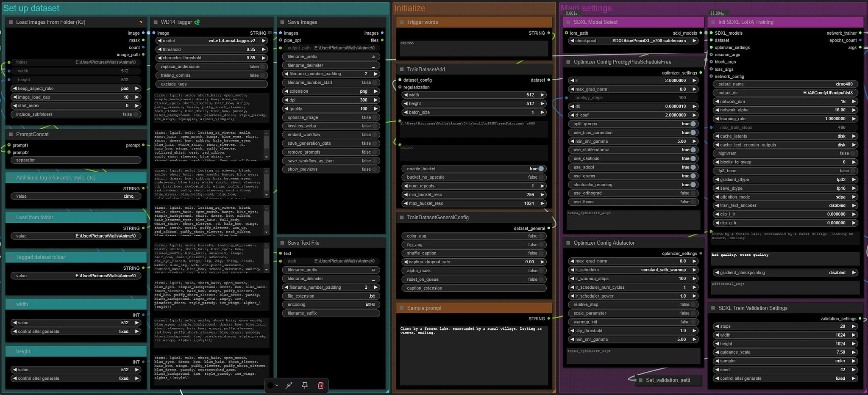Open the WD14 Tagger model dropdown
Screen dimensions: 868x395
[x=211, y=41]
